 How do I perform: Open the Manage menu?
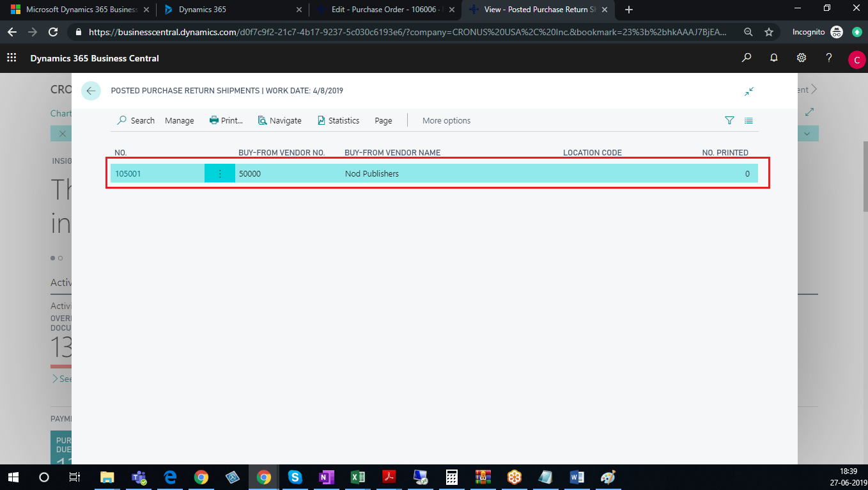point(179,120)
